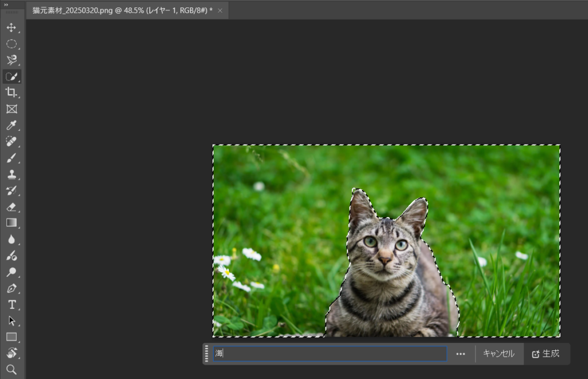Screen dimensions: 588x379
Task: Close the 猫元素材_20250320.png document tab
Action: click(220, 10)
